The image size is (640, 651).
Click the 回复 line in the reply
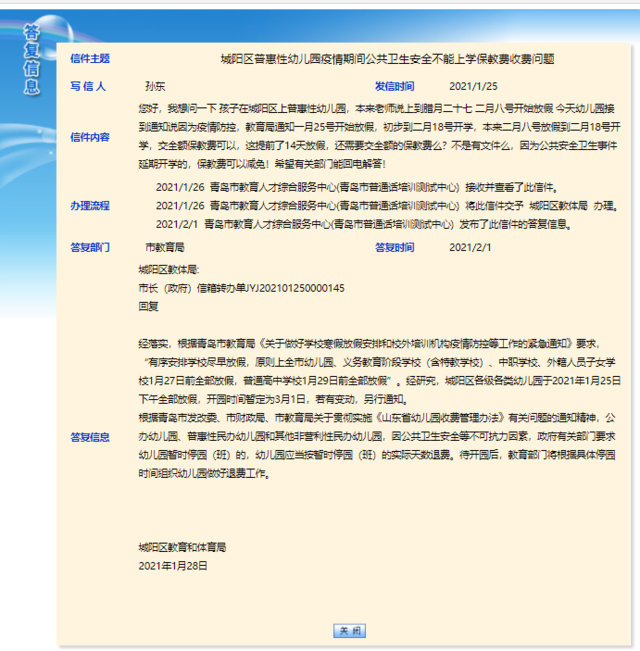(149, 306)
